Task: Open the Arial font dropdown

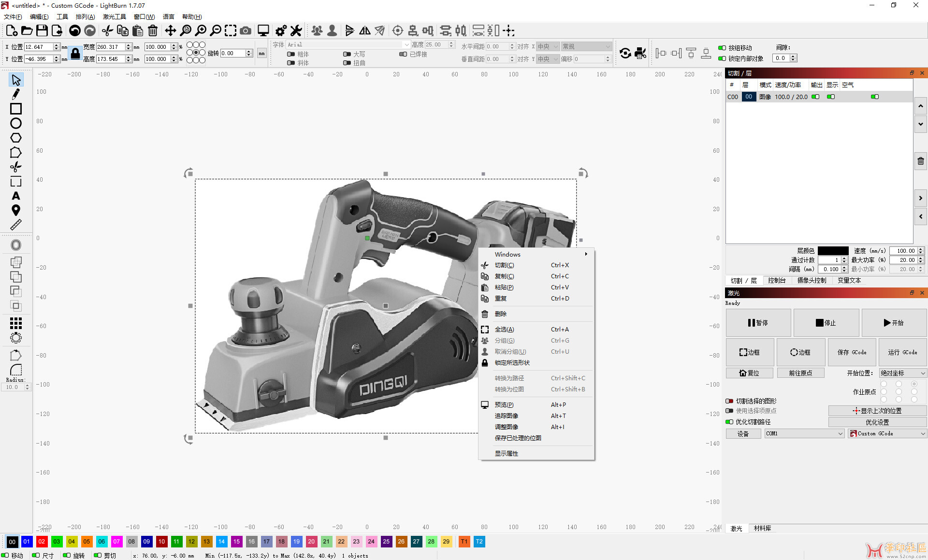Action: [x=348, y=44]
